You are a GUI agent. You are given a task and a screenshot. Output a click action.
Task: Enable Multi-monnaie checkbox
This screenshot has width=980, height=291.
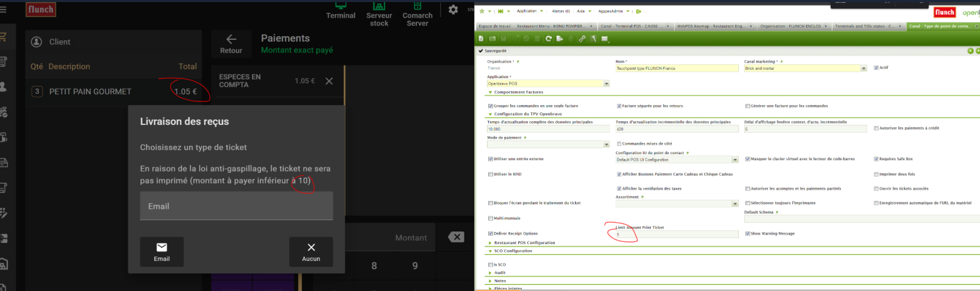(x=490, y=218)
